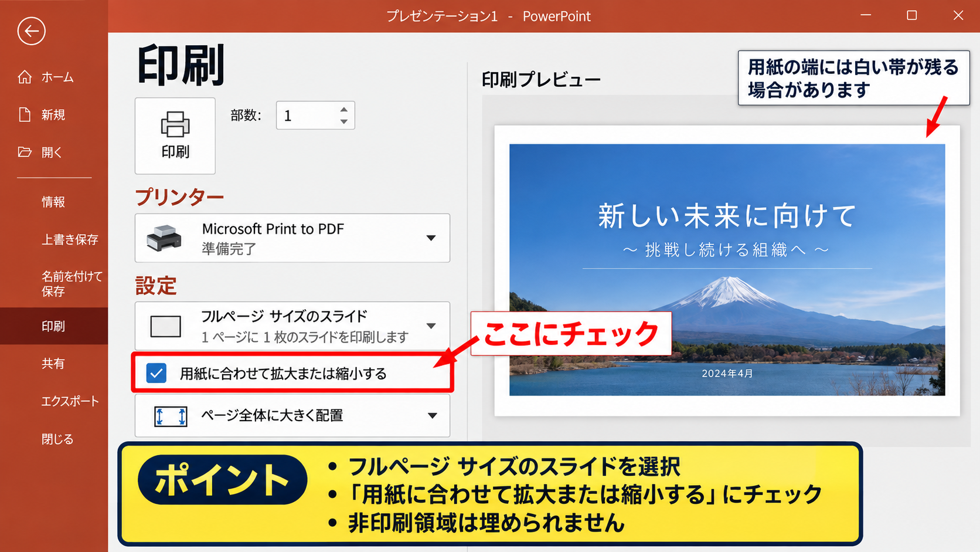Screen dimensions: 980x552
Task: Expand the ページ全体に大きく配置 dropdown
Action: coord(432,416)
